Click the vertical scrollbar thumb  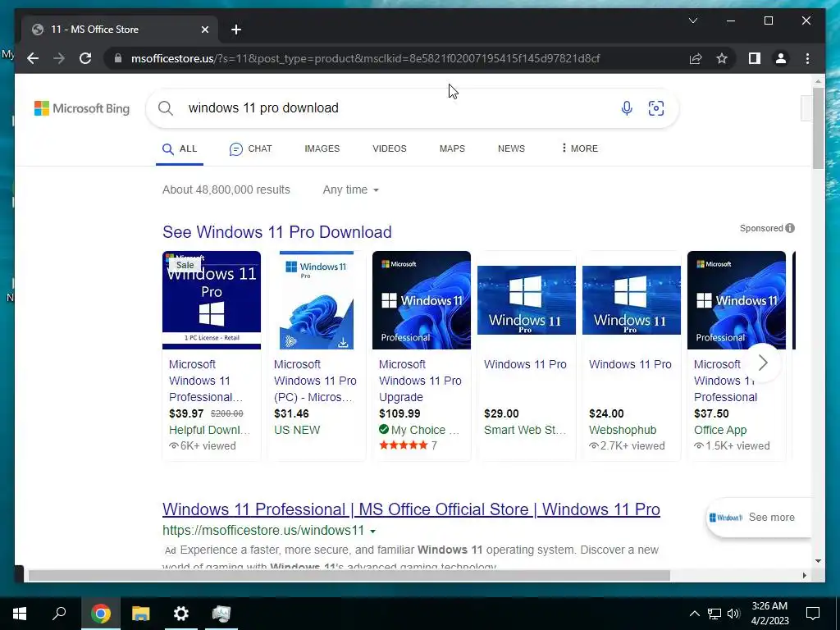[818, 127]
